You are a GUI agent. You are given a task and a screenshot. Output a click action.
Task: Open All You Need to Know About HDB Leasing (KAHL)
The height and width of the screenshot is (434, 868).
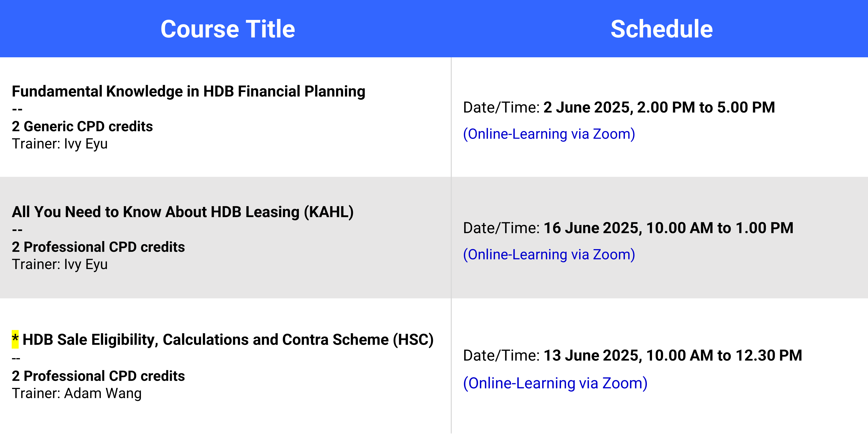(x=183, y=212)
